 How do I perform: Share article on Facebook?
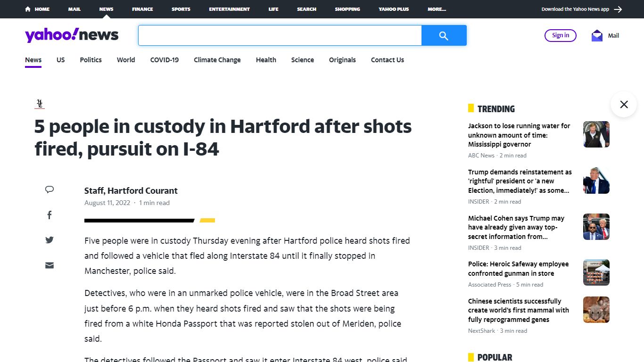point(50,215)
